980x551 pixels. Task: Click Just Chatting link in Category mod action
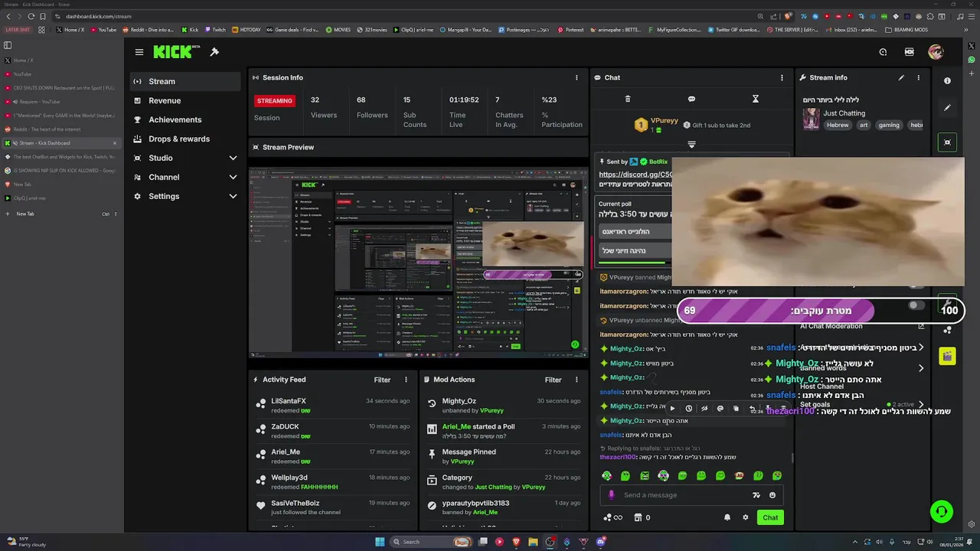point(492,487)
